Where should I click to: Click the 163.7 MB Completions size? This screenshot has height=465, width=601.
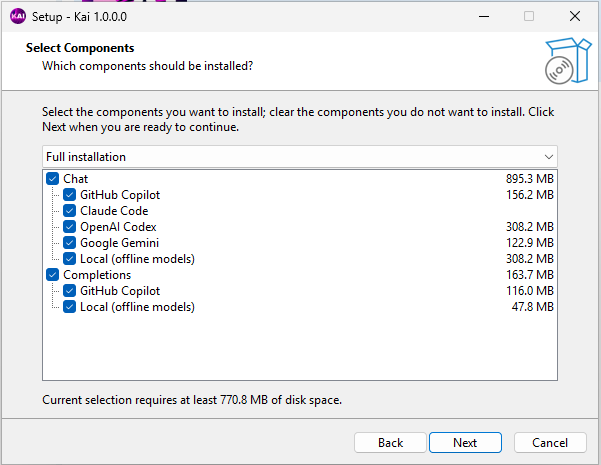(530, 274)
